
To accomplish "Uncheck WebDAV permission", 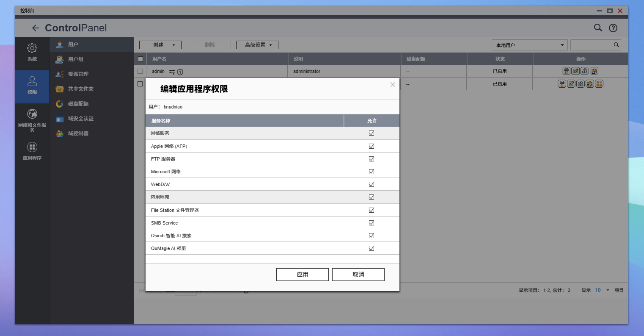I will 372,184.
